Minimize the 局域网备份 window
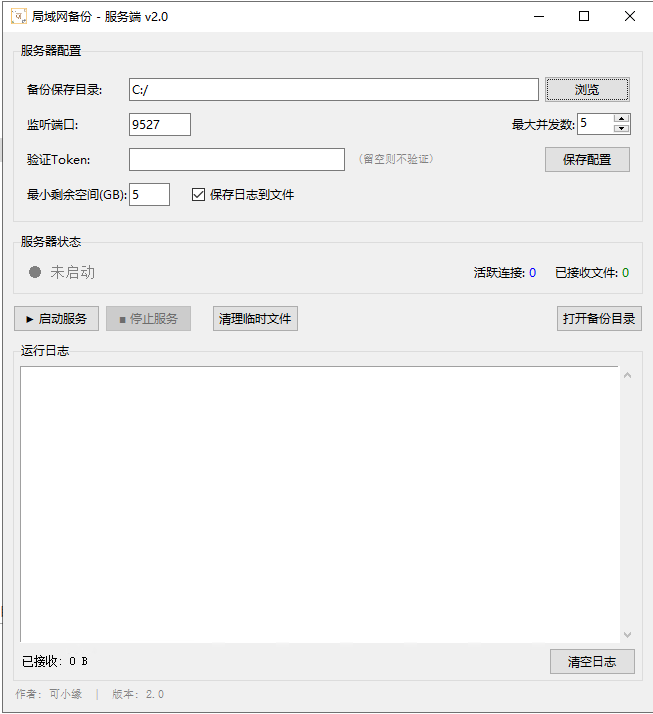 pyautogui.click(x=539, y=16)
